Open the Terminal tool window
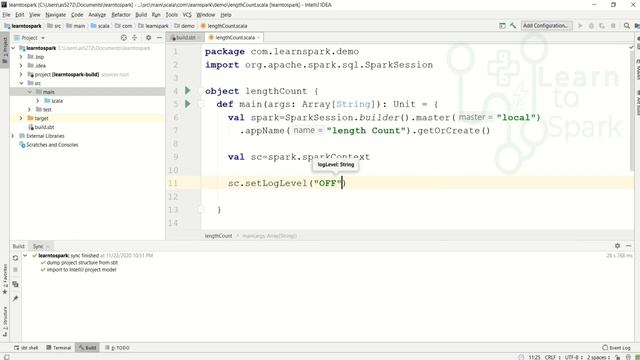The height and width of the screenshot is (360, 640). (x=59, y=348)
